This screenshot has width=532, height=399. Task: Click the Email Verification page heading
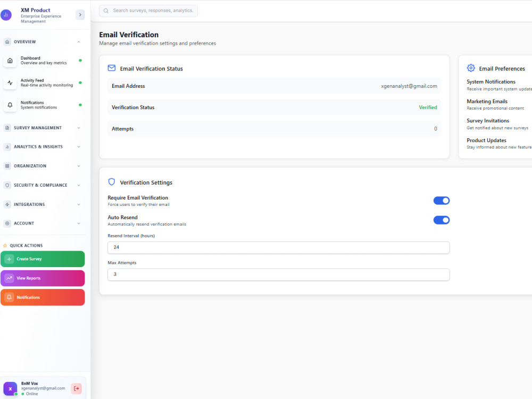[129, 35]
